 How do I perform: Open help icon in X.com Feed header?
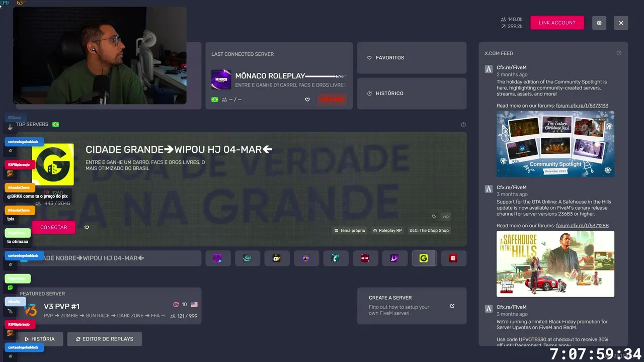(619, 53)
